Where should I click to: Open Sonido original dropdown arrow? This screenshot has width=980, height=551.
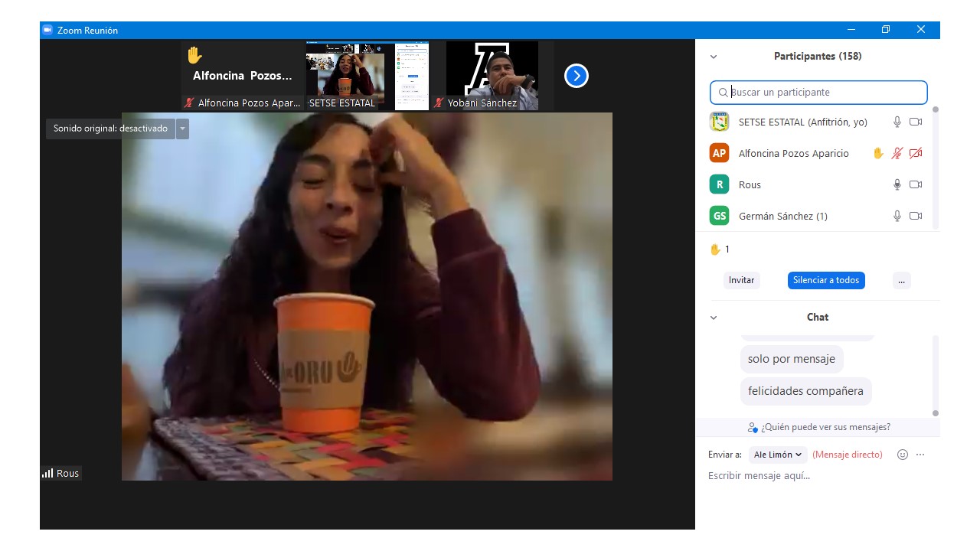(182, 129)
